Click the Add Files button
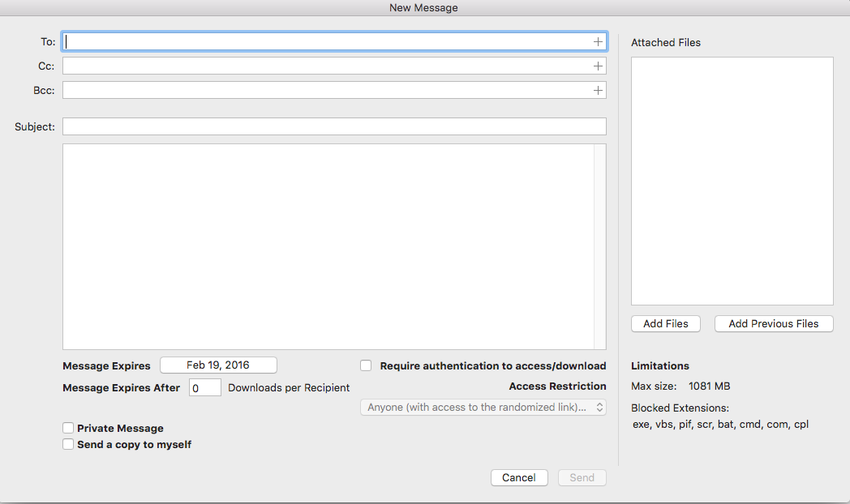This screenshot has width=850, height=504. coord(665,323)
